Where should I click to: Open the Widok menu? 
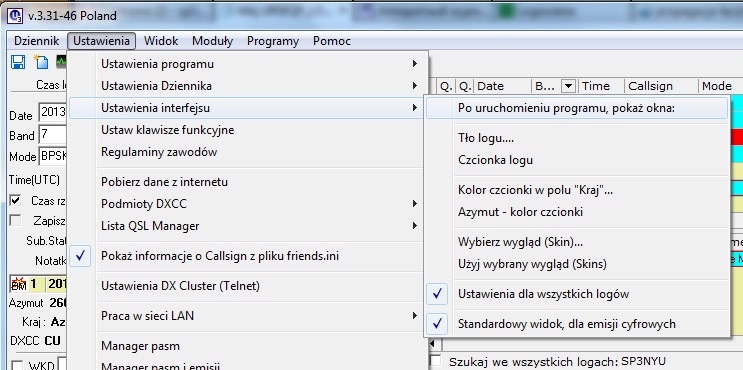pos(161,41)
